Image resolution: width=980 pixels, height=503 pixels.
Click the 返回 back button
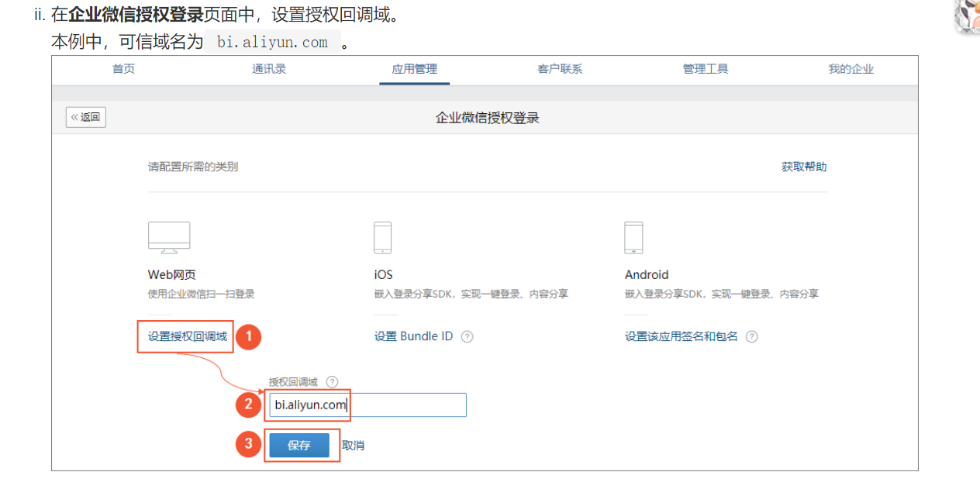coord(86,117)
